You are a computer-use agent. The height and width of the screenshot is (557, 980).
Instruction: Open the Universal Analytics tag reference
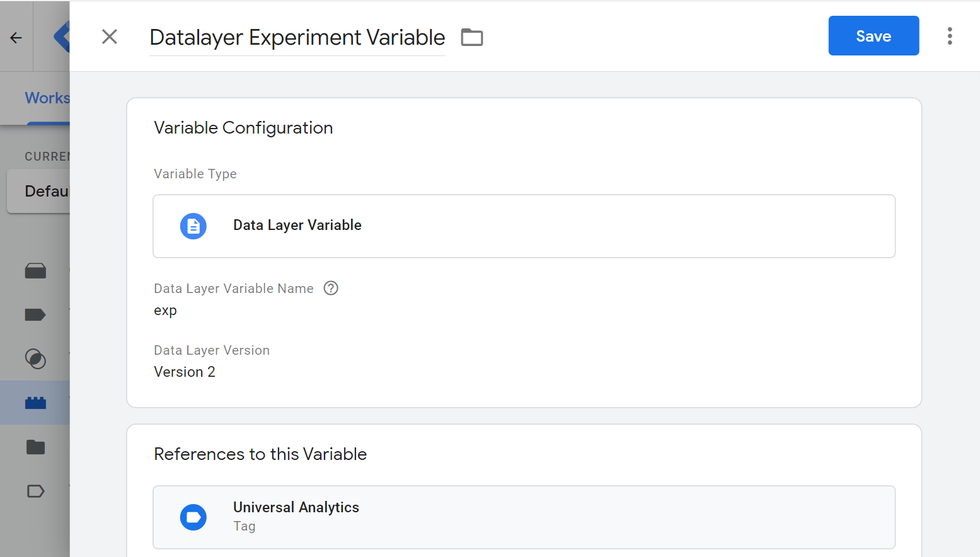tap(524, 517)
